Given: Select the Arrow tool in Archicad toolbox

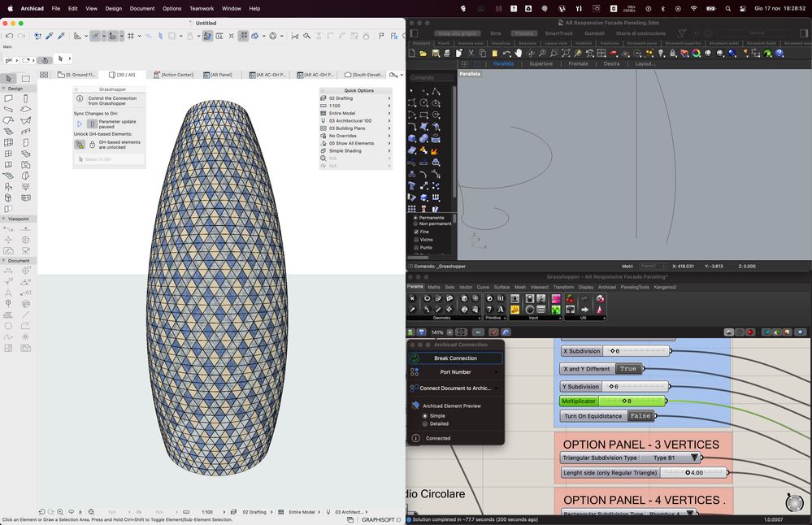Looking at the screenshot, I should 9,79.
